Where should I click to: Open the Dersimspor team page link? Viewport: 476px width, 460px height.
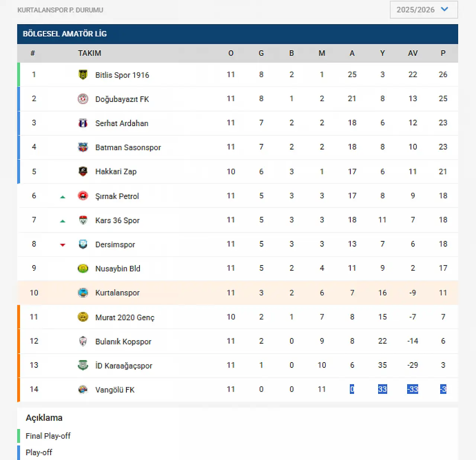point(115,244)
